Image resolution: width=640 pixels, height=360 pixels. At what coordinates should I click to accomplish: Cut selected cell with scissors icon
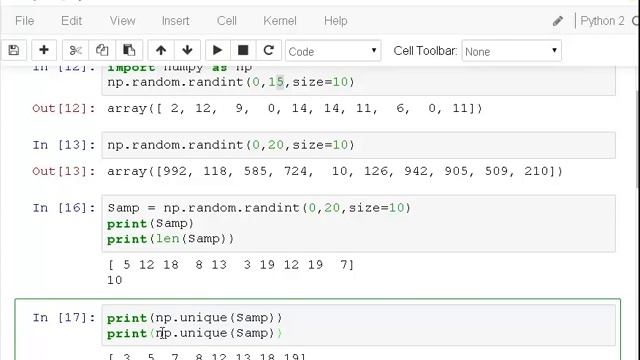pyautogui.click(x=76, y=50)
